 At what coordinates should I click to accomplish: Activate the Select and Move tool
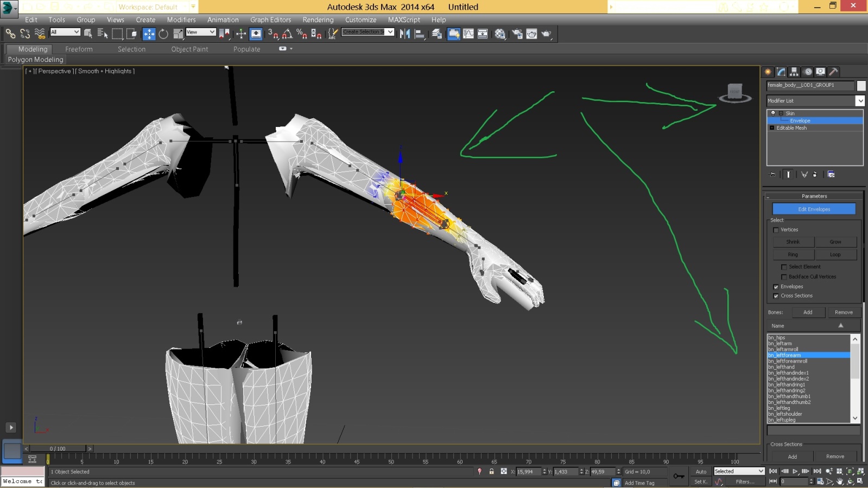pos(149,34)
